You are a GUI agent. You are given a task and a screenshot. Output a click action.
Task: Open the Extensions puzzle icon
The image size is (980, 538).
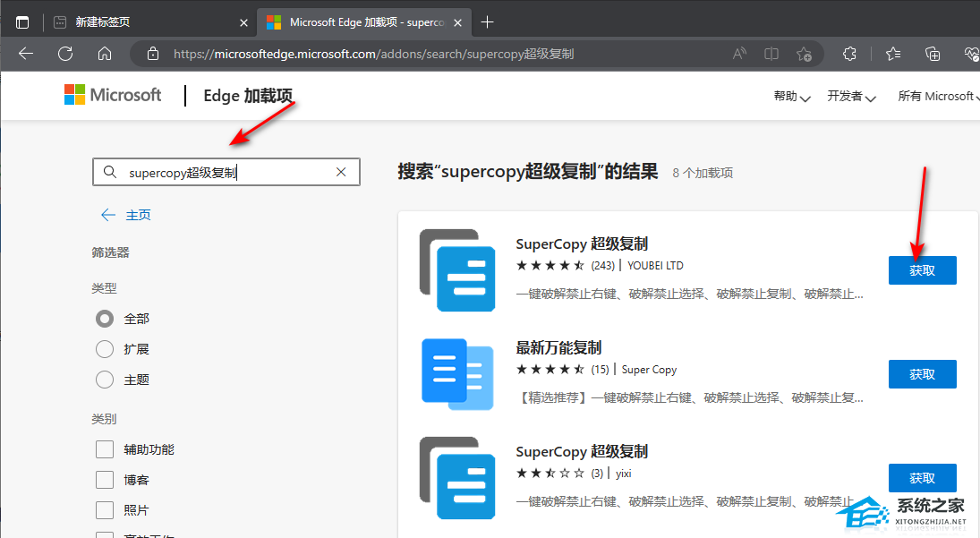coord(849,54)
